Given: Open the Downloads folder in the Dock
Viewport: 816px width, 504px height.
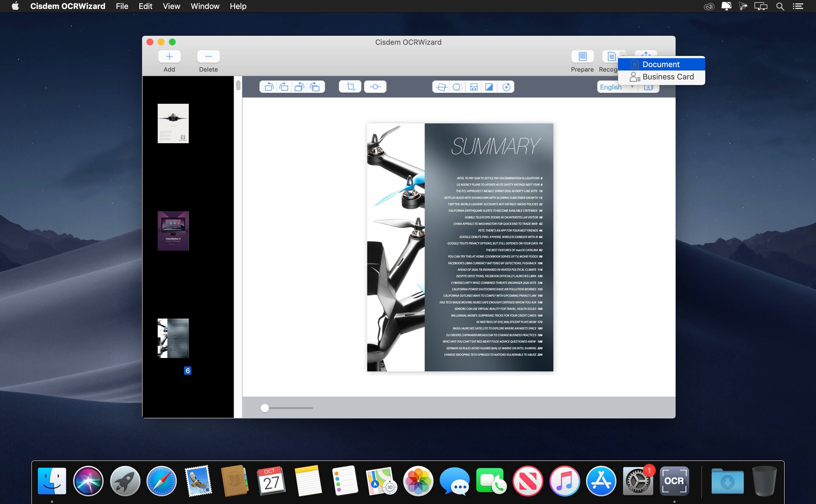Looking at the screenshot, I should pyautogui.click(x=727, y=481).
